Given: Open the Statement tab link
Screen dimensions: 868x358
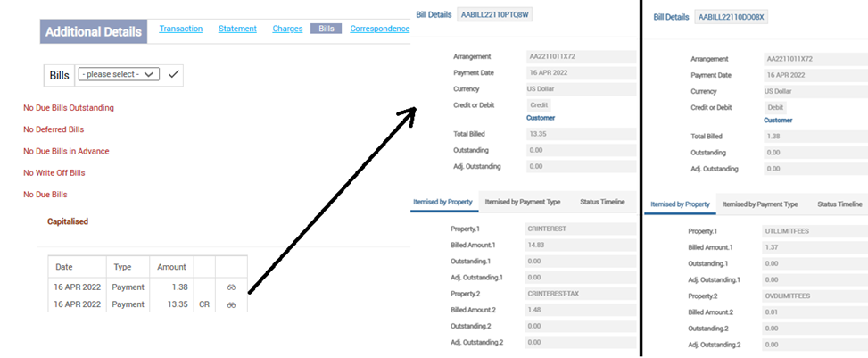Looking at the screenshot, I should point(237,29).
